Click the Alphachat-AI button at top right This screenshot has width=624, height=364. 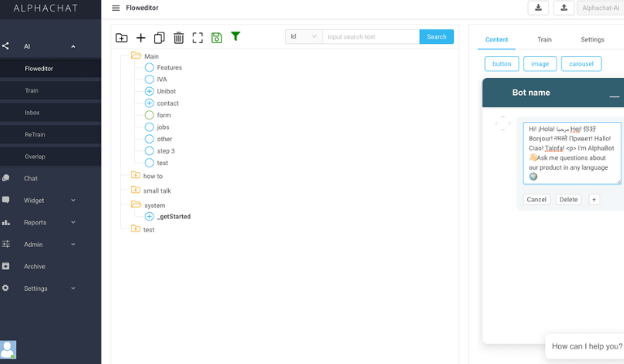tap(600, 7)
